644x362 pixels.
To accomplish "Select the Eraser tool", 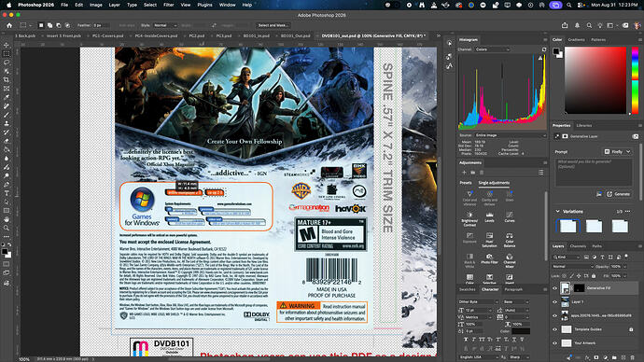I will click(7, 141).
